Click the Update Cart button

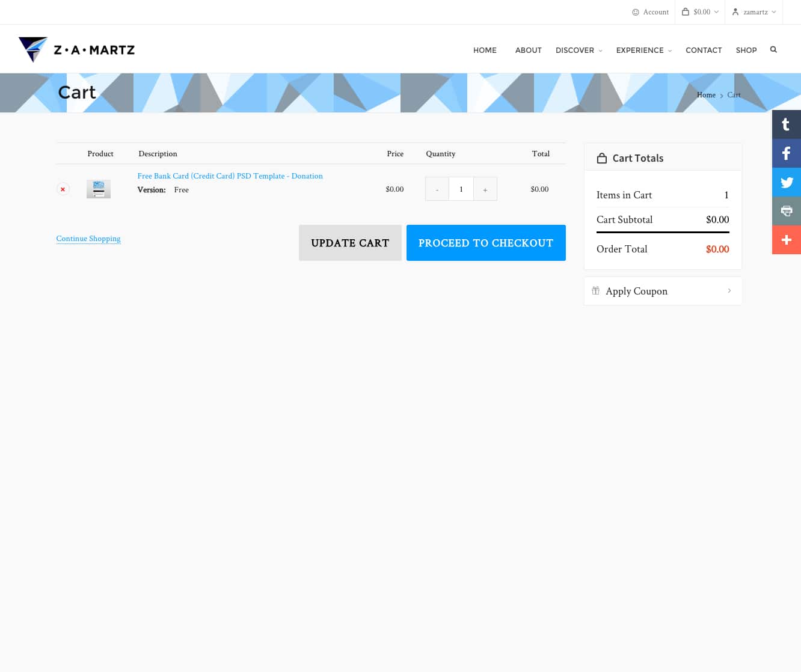350,243
